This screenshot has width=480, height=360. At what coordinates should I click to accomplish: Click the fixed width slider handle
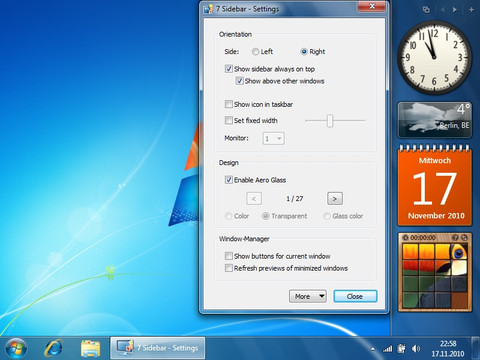(x=330, y=121)
